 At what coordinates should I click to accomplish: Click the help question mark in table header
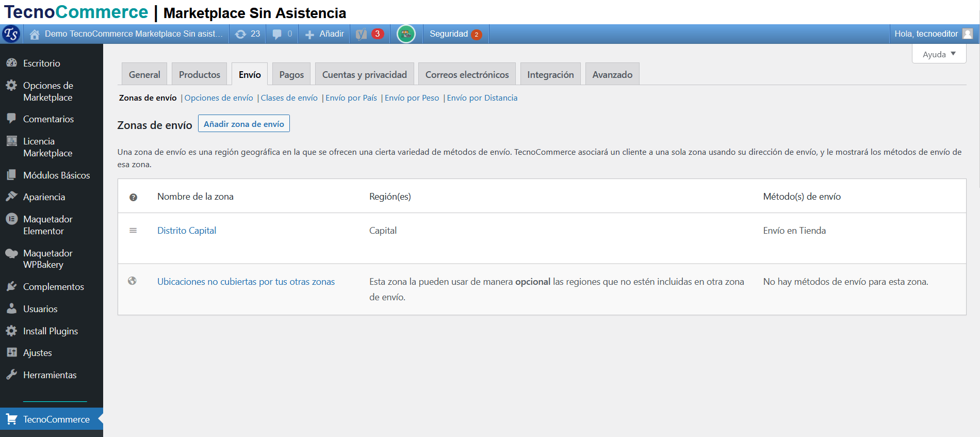pyautogui.click(x=133, y=197)
